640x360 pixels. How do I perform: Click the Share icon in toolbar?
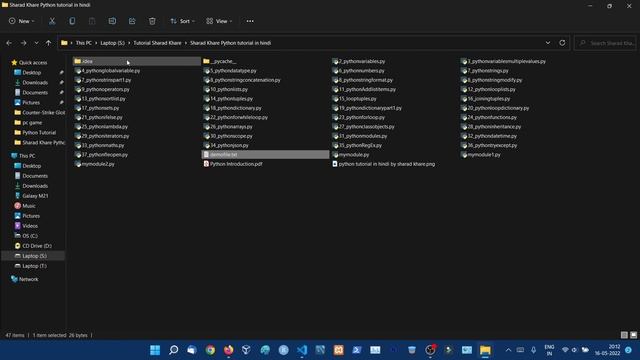(132, 21)
